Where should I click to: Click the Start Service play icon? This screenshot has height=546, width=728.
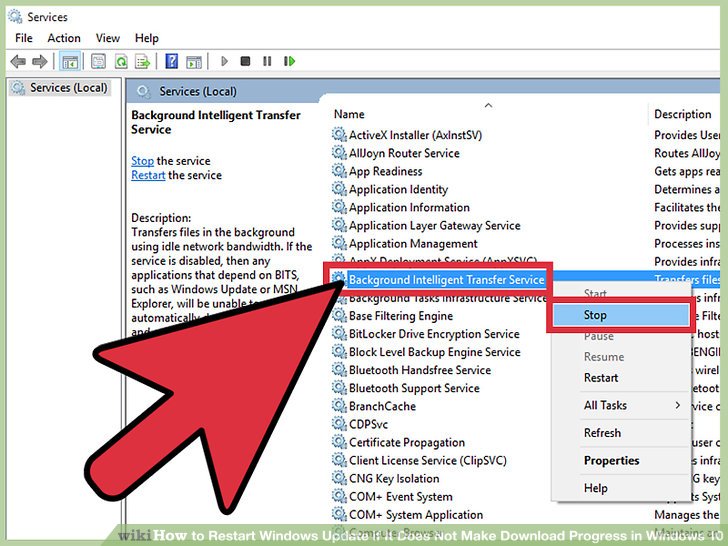225,61
